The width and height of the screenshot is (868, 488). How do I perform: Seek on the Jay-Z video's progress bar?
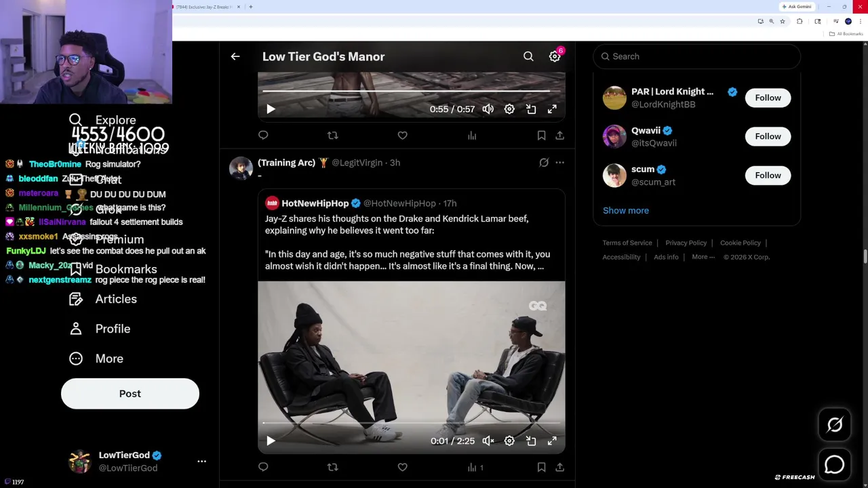[411, 423]
